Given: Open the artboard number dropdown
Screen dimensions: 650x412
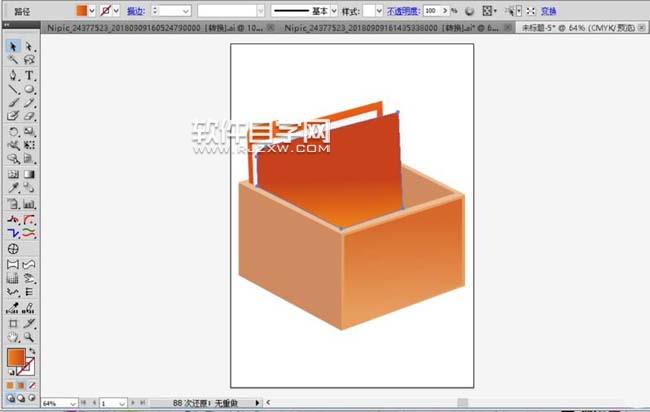Looking at the screenshot, I should (x=122, y=403).
